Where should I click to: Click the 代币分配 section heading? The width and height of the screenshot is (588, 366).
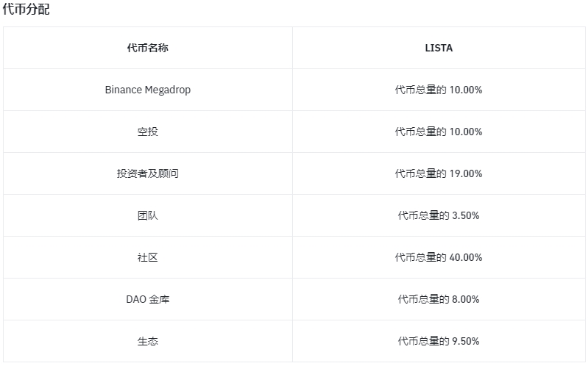tap(26, 10)
